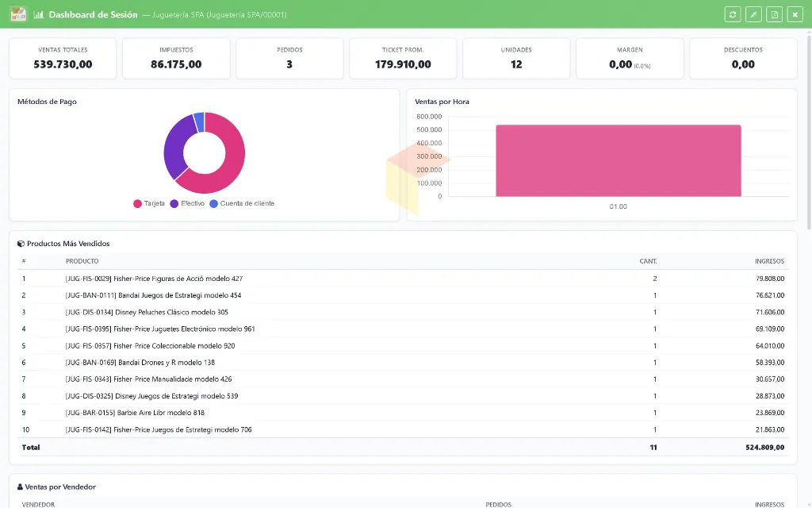Toggle Cuenta de cliente legend entry
This screenshot has height=508, width=812.
pos(242,204)
